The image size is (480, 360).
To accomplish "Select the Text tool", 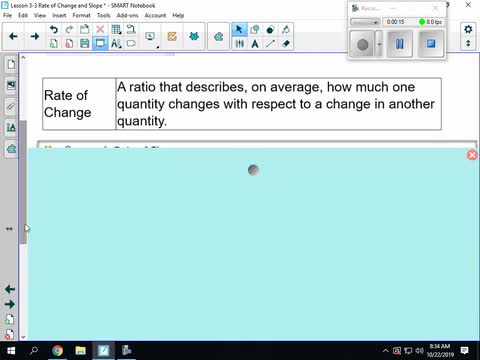I will point(255,43).
